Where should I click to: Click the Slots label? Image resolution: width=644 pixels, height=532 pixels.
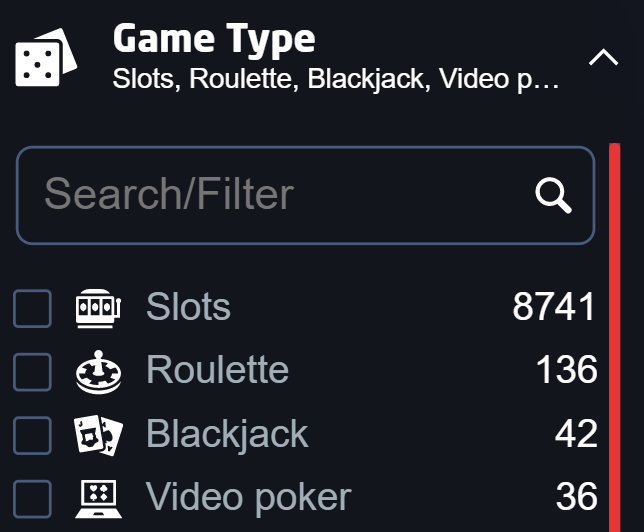(x=189, y=306)
